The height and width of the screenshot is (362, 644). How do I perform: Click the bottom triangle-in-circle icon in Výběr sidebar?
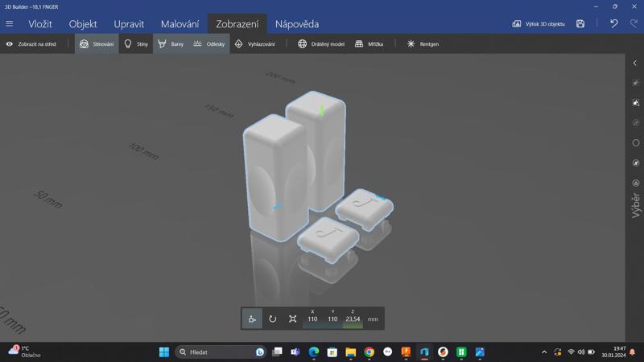(x=636, y=183)
